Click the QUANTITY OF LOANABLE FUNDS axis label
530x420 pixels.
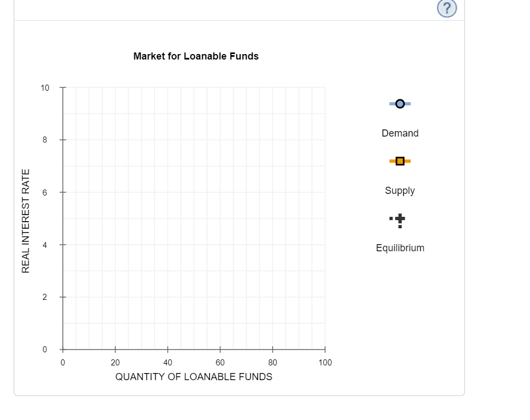click(x=193, y=377)
